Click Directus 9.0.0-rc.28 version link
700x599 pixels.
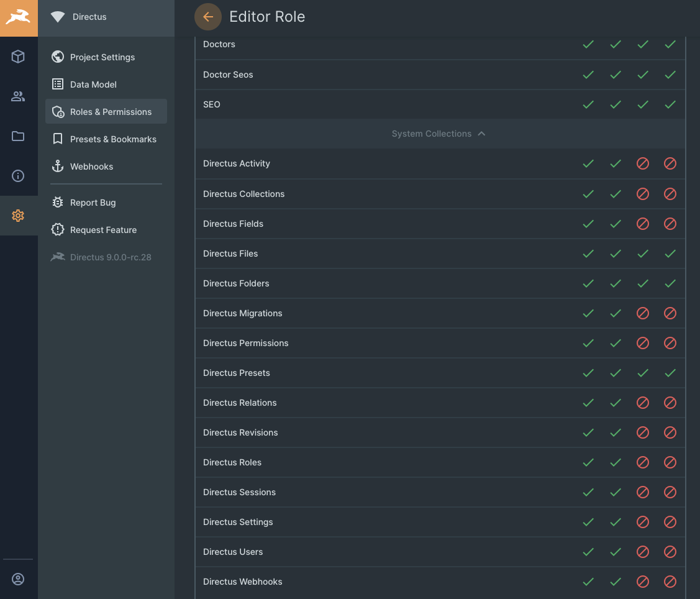(106, 257)
